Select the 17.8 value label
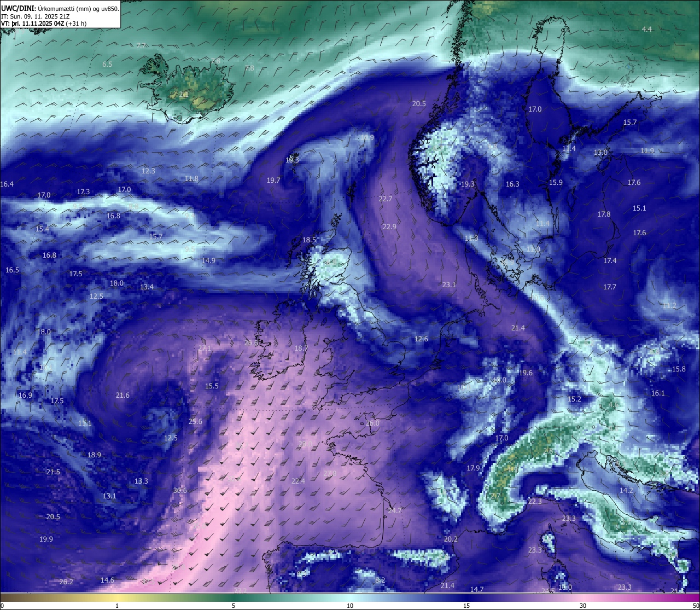Viewport: 700px width, 610px height. pos(604,214)
